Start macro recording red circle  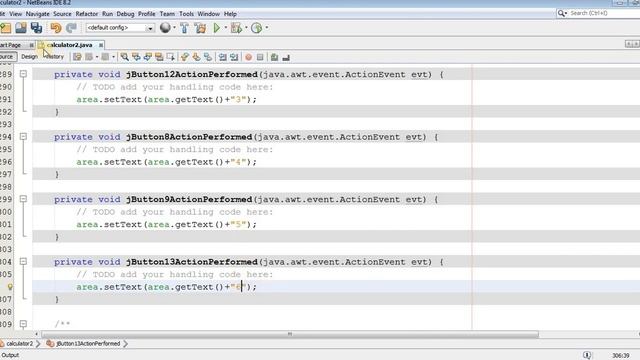pos(249,57)
